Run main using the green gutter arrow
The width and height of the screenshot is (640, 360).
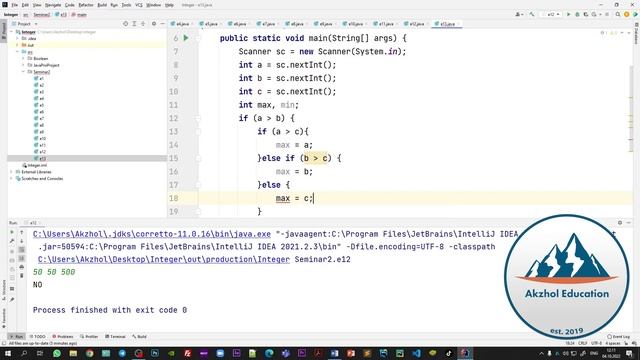186,38
